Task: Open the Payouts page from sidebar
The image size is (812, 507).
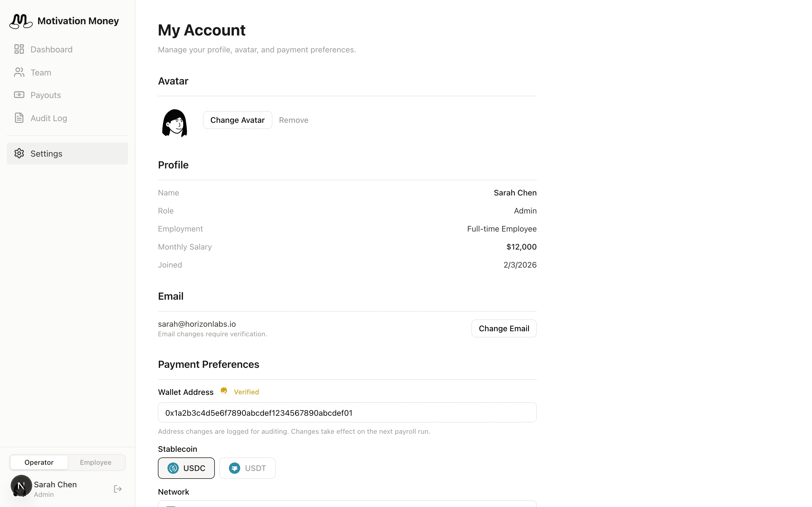Action: point(46,95)
